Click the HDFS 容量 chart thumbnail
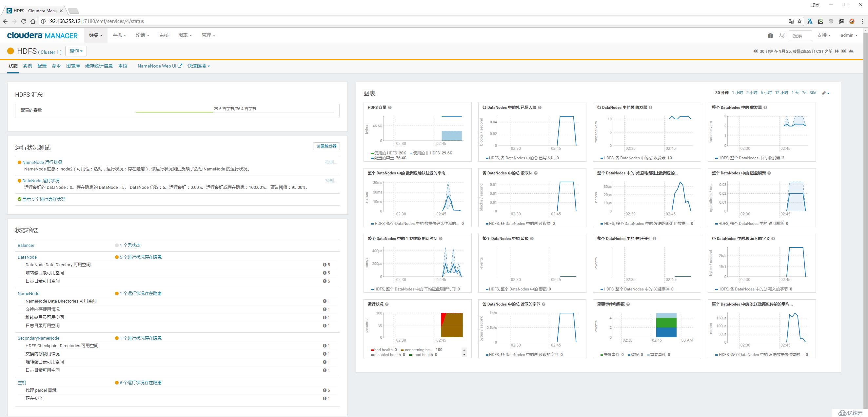 point(418,132)
